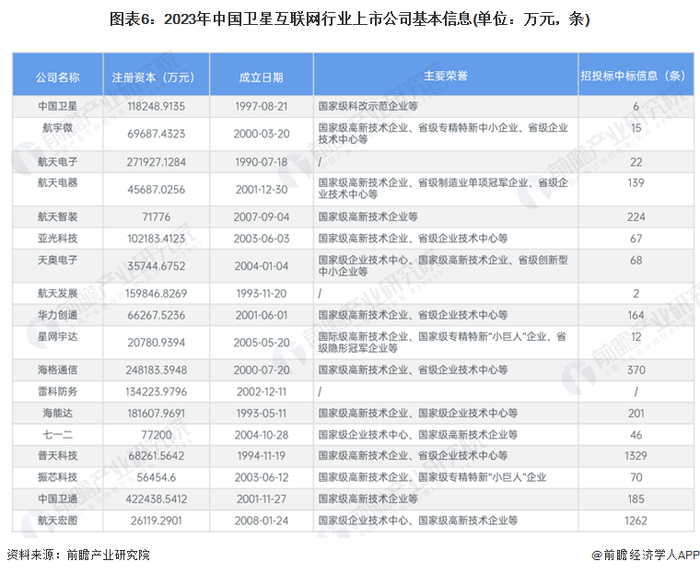Click the date 2002-12-11
The image size is (700, 574).
tap(261, 391)
